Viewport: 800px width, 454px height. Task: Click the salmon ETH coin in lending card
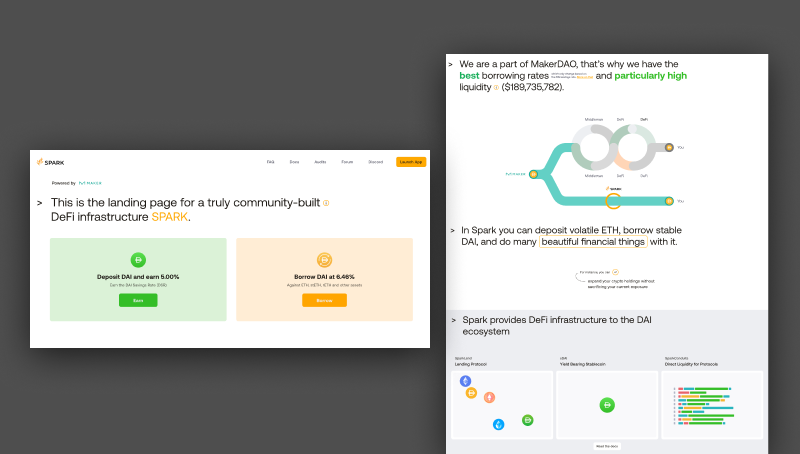pos(489,397)
